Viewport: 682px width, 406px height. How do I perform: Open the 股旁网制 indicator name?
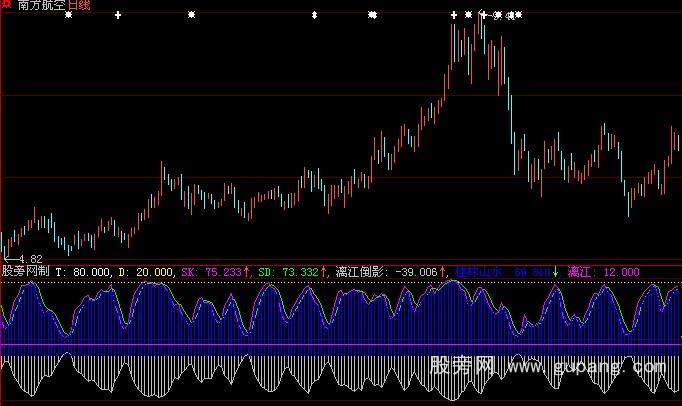pos(25,271)
